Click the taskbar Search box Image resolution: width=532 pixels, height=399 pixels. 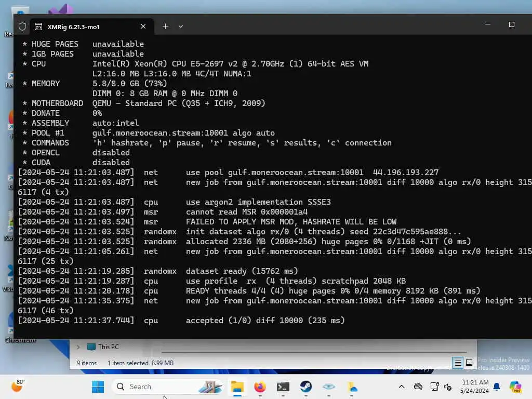coord(168,387)
